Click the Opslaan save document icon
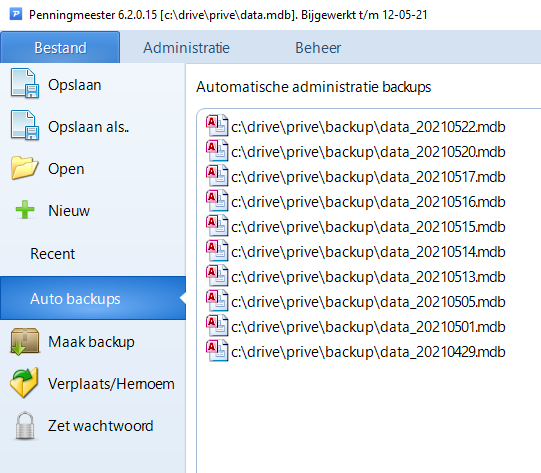The height and width of the screenshot is (473, 541). pyautogui.click(x=24, y=83)
